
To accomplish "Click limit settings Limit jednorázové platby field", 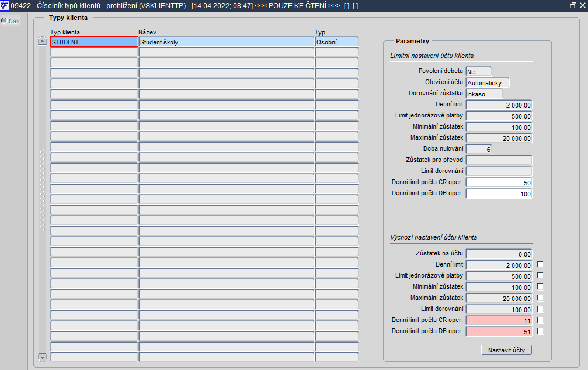I will 499,116.
